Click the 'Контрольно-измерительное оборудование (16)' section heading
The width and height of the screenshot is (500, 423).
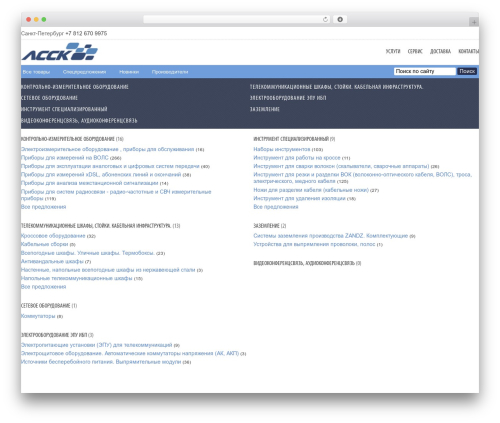click(72, 139)
